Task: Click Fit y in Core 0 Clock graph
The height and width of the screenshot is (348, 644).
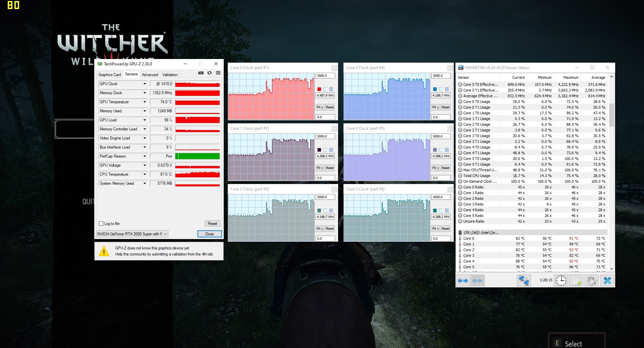Action: tap(320, 107)
